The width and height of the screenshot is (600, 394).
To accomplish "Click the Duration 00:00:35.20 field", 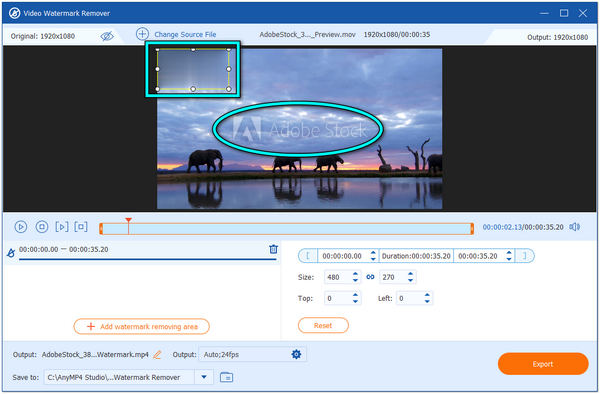I will (x=416, y=256).
